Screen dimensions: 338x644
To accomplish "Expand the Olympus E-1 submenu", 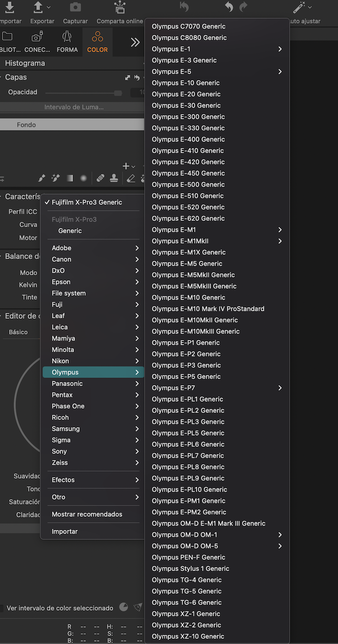I will pyautogui.click(x=217, y=49).
